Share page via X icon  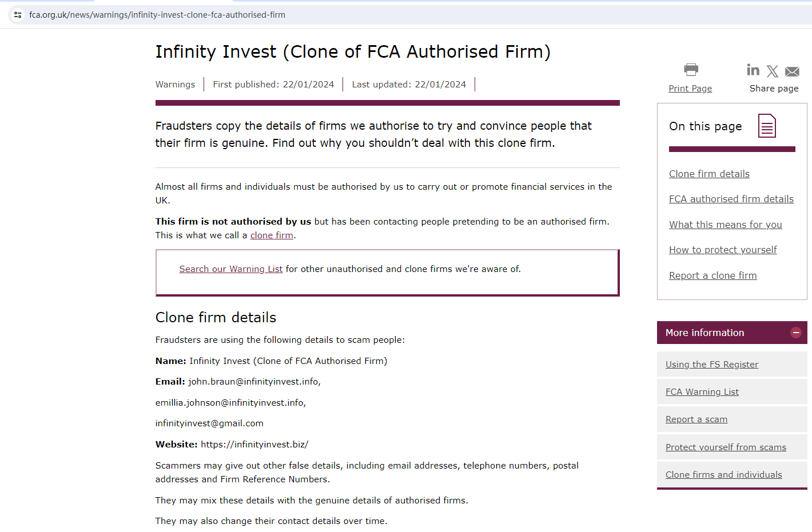point(773,71)
